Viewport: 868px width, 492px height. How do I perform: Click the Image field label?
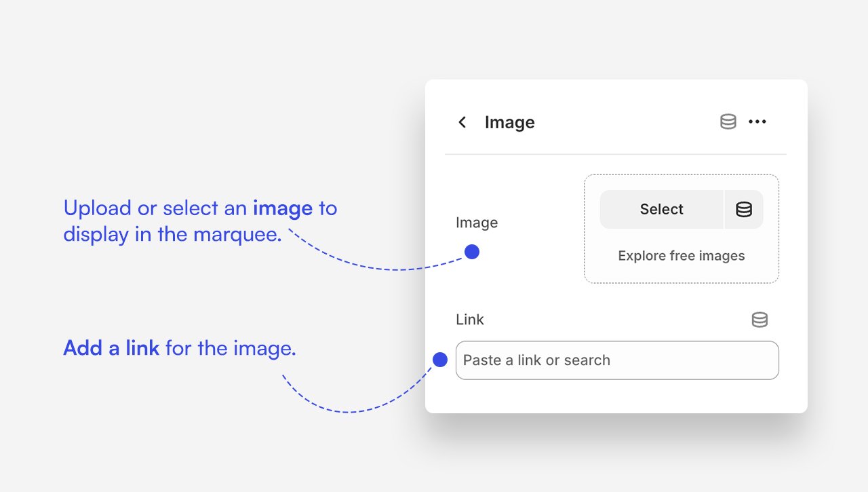tap(477, 223)
